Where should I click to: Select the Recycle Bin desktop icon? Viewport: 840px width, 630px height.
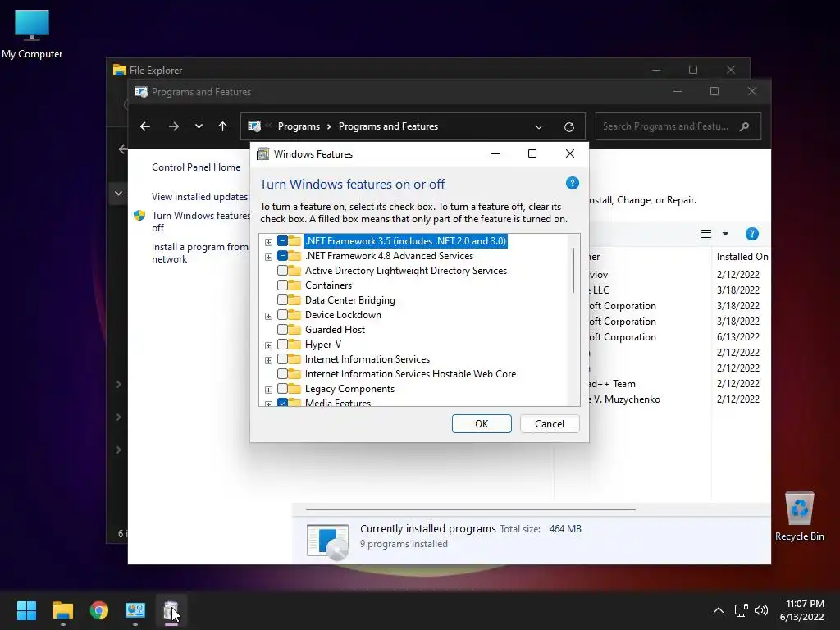click(x=799, y=517)
